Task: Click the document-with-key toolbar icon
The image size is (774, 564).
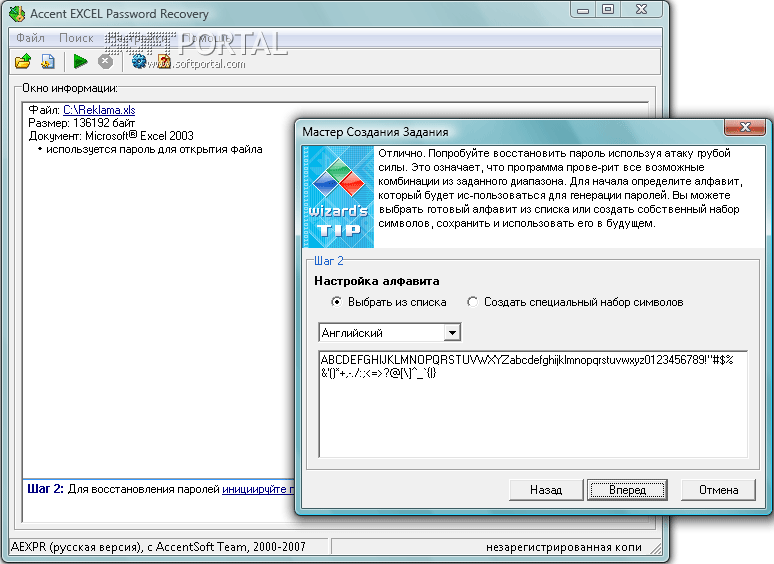Action: point(48,61)
